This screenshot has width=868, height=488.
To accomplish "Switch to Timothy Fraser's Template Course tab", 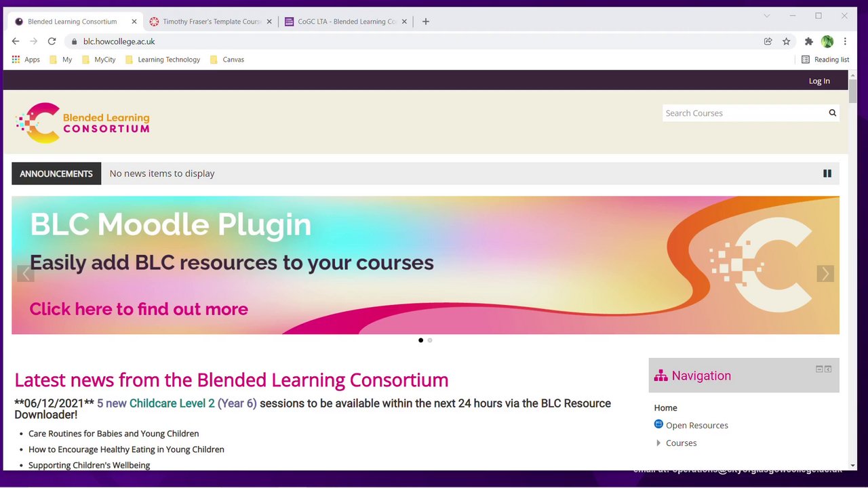I will [x=211, y=22].
